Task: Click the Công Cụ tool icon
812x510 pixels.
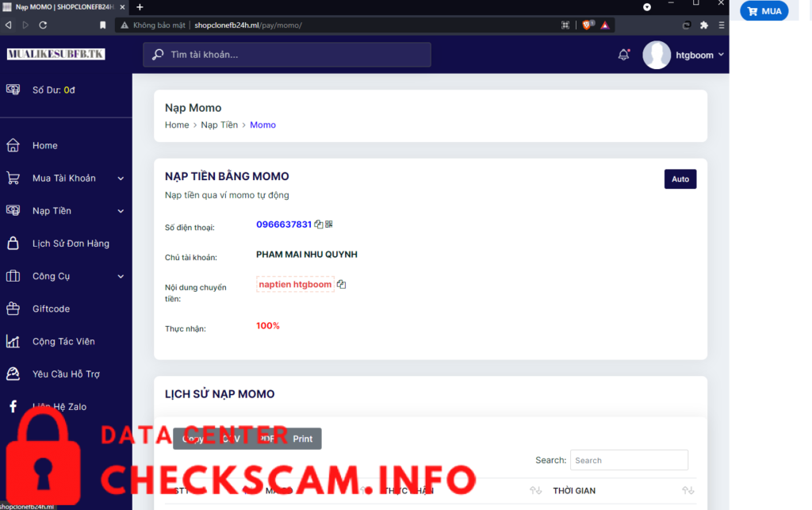Action: pyautogui.click(x=13, y=276)
